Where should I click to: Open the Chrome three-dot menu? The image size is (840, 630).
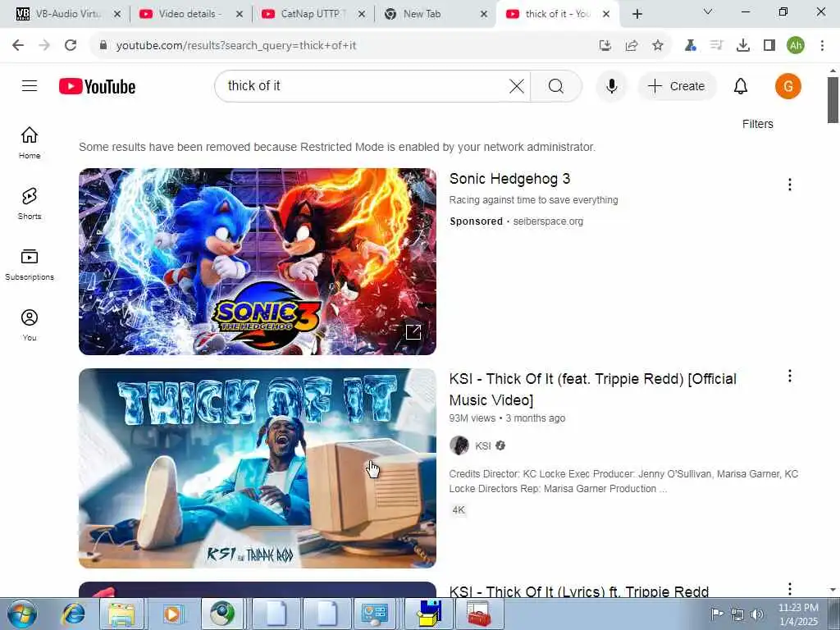coord(822,46)
